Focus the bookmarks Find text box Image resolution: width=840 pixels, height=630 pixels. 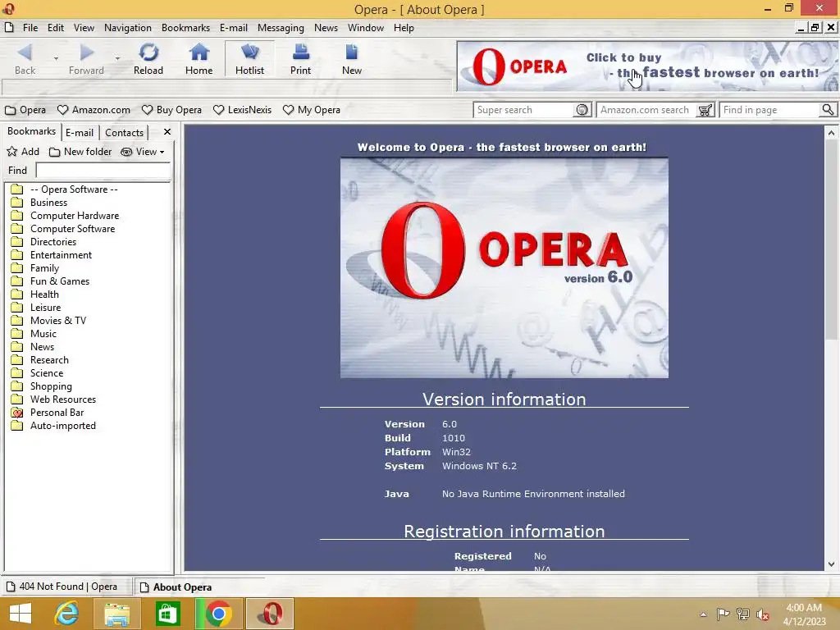point(103,171)
